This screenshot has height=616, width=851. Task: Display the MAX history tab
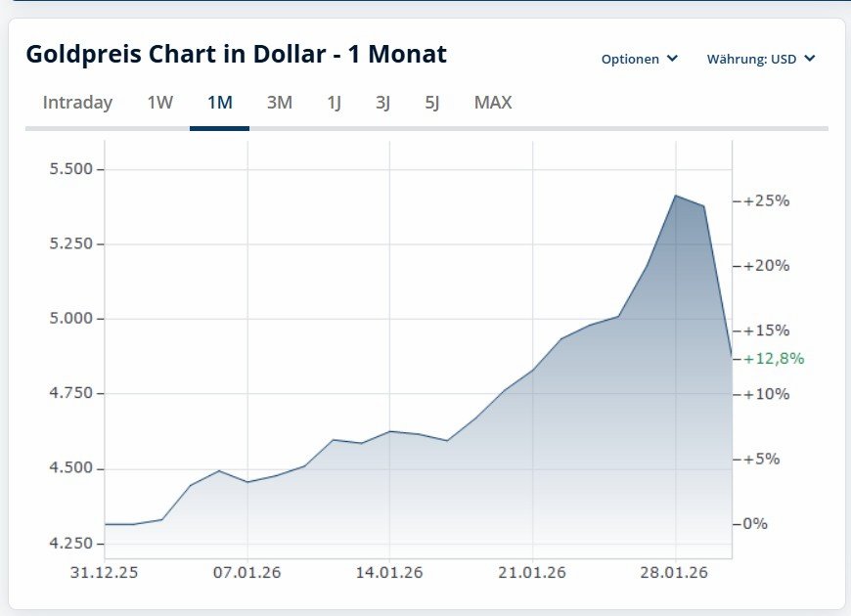(492, 103)
